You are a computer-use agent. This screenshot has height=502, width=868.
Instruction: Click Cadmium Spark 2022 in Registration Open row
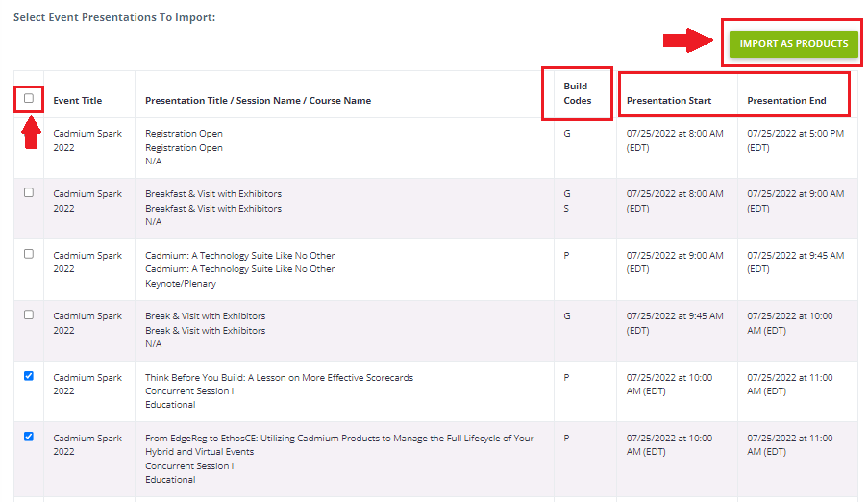click(87, 140)
